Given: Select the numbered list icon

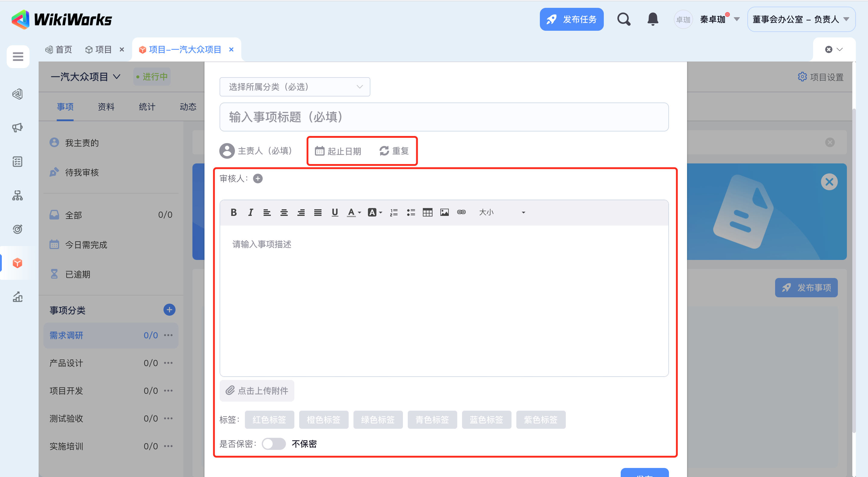Looking at the screenshot, I should [x=394, y=212].
